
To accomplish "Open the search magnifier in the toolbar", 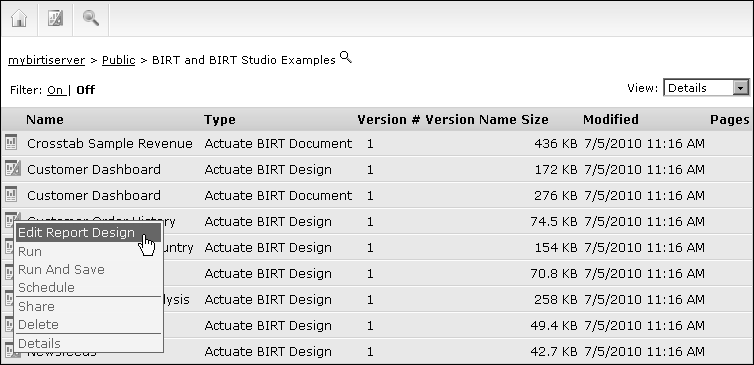I will [x=91, y=18].
